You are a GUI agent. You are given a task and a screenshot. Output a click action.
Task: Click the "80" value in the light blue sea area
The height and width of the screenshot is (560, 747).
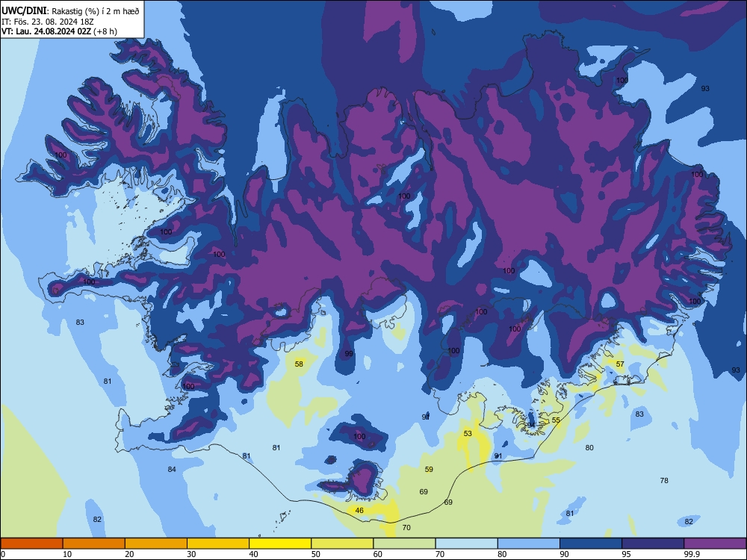pyautogui.click(x=589, y=447)
